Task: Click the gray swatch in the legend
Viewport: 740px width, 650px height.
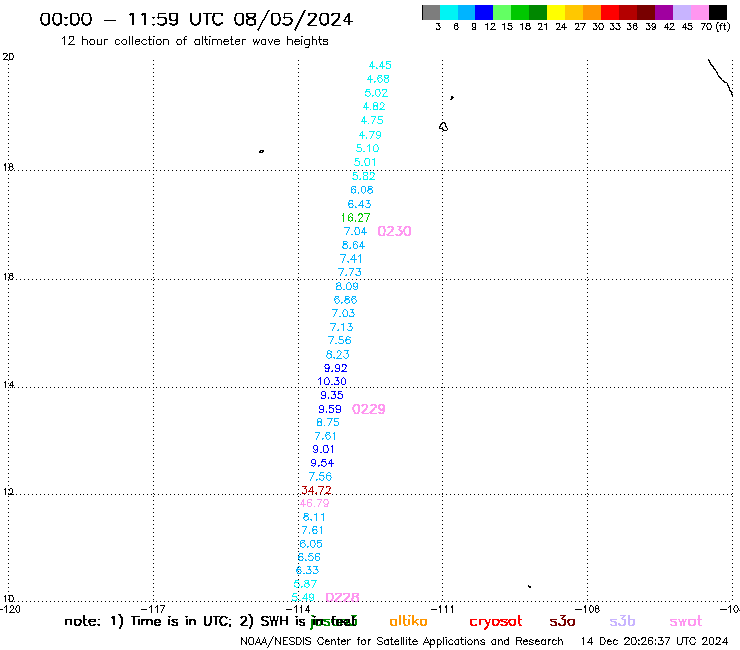Action: pos(431,12)
